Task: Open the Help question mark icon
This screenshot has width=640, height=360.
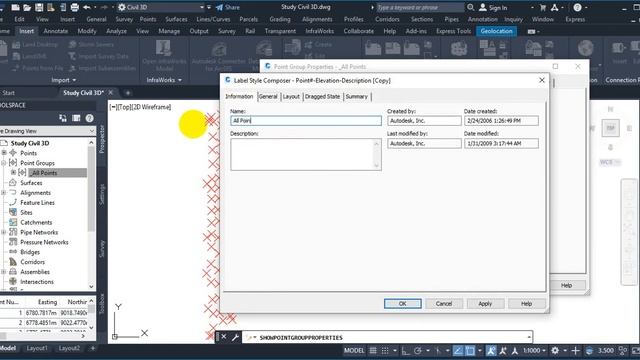Action: click(x=577, y=7)
